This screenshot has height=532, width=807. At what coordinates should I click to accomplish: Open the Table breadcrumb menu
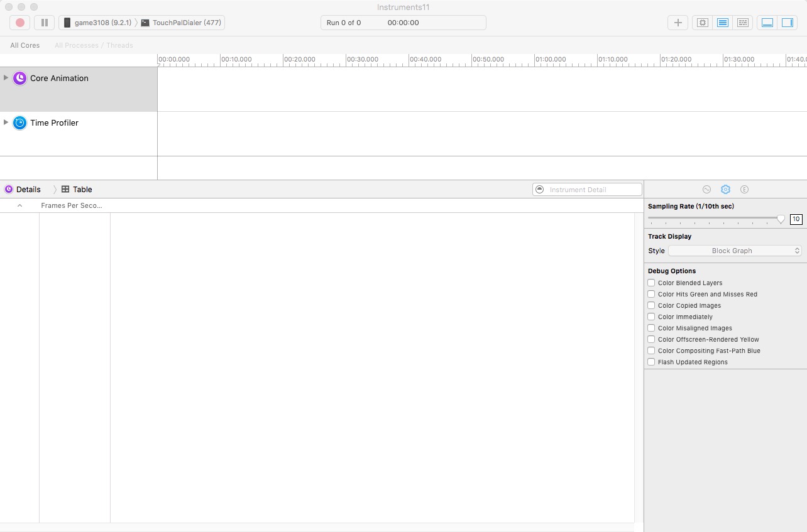(77, 189)
